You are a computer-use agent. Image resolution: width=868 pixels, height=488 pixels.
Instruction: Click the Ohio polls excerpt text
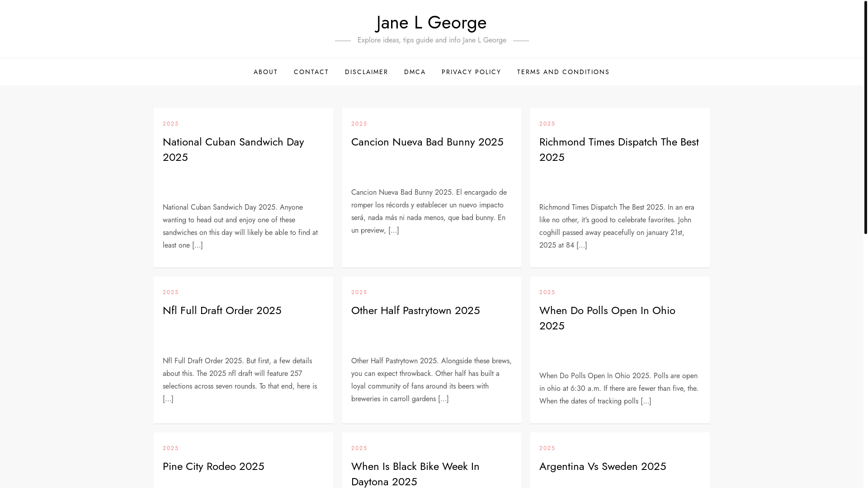click(618, 388)
